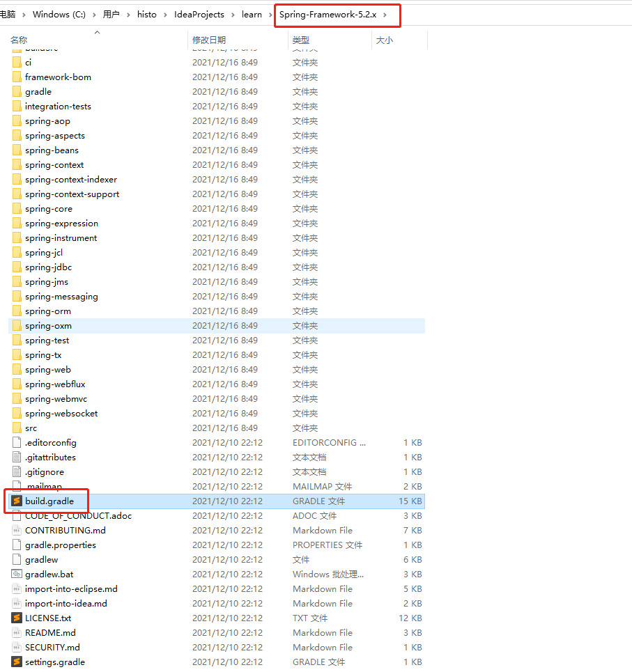Select the spring-webflux folder name
Screen dimensions: 632x672
point(55,384)
